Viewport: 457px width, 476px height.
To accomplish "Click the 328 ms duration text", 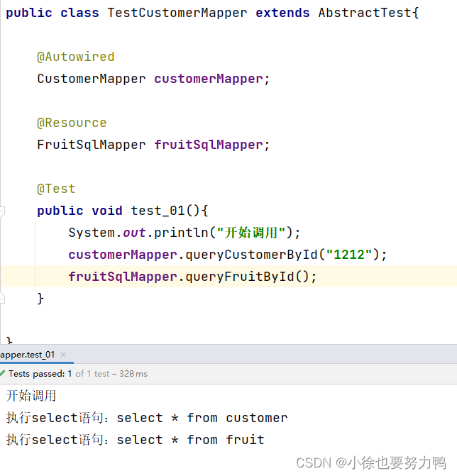I will click(133, 374).
